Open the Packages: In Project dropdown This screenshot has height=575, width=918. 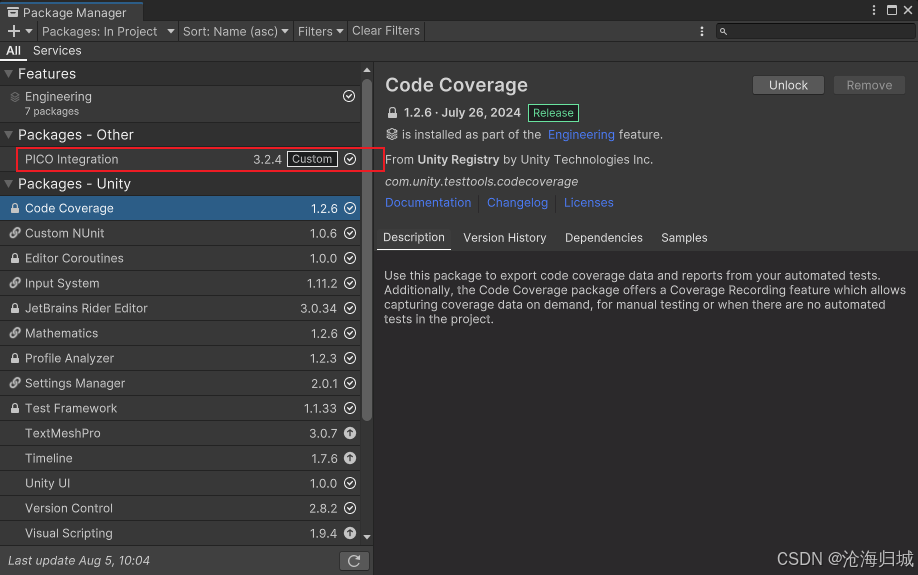click(x=108, y=31)
